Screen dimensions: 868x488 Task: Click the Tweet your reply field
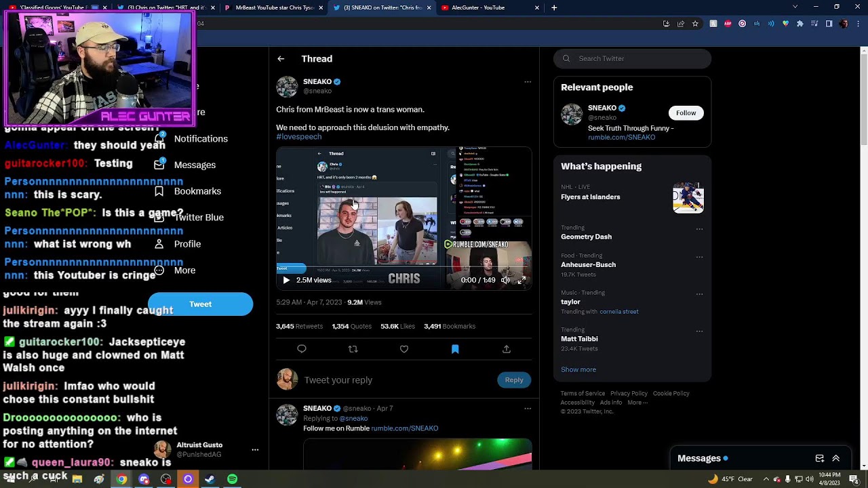click(x=397, y=380)
